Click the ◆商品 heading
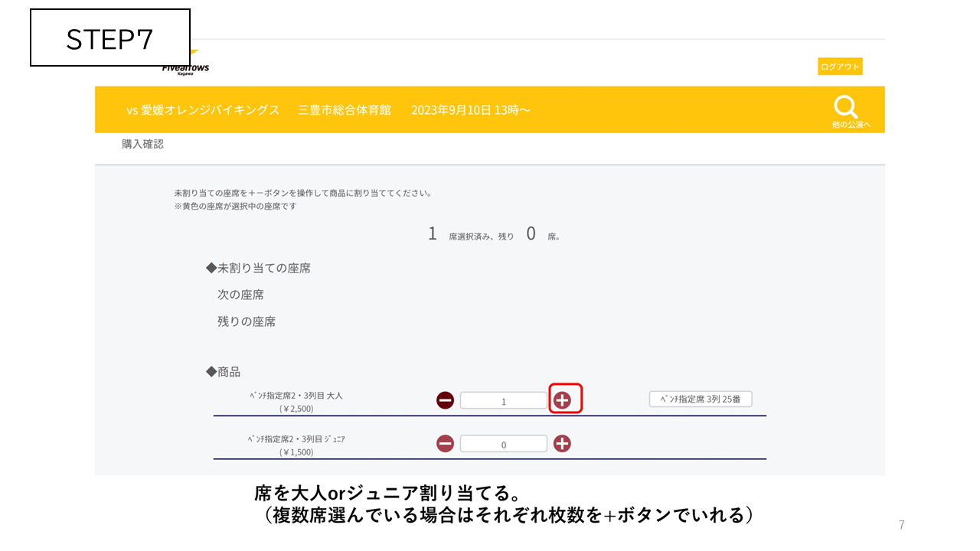This screenshot has height=551, width=980. point(223,371)
